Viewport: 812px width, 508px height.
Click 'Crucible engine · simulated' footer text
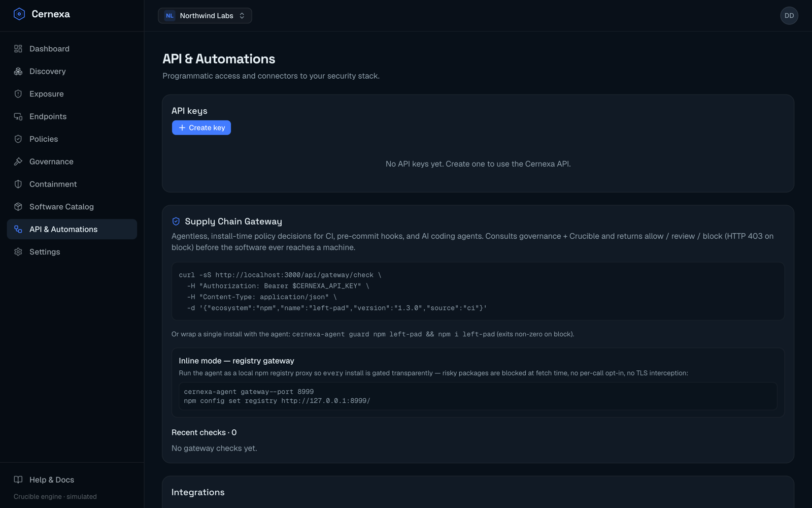55,497
